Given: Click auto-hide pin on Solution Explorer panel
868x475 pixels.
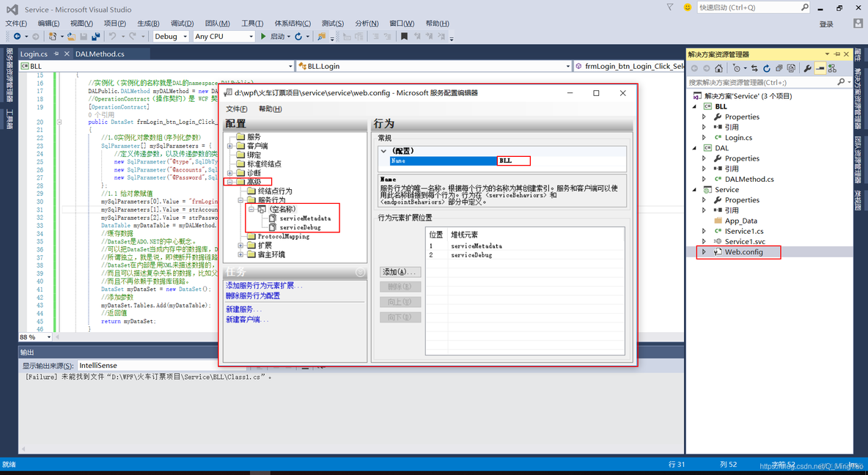Looking at the screenshot, I should 837,54.
